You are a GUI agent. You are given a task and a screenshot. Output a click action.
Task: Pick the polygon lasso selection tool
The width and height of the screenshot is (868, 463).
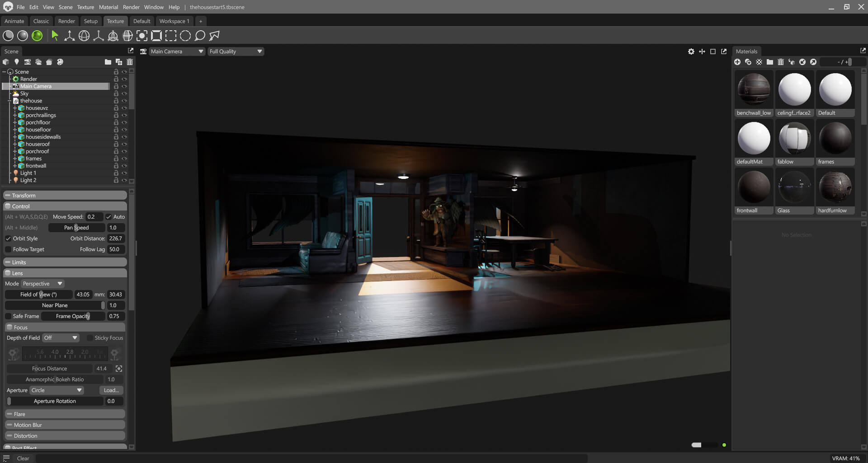tap(214, 36)
